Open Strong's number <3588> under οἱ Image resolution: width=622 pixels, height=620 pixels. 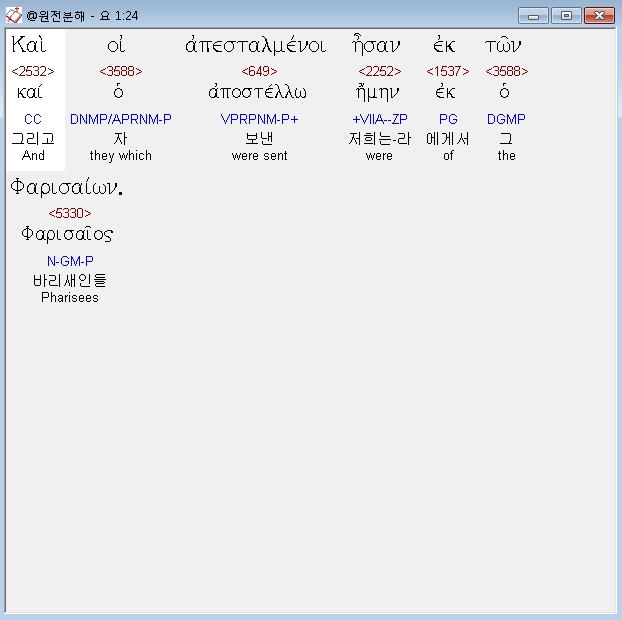tap(121, 71)
